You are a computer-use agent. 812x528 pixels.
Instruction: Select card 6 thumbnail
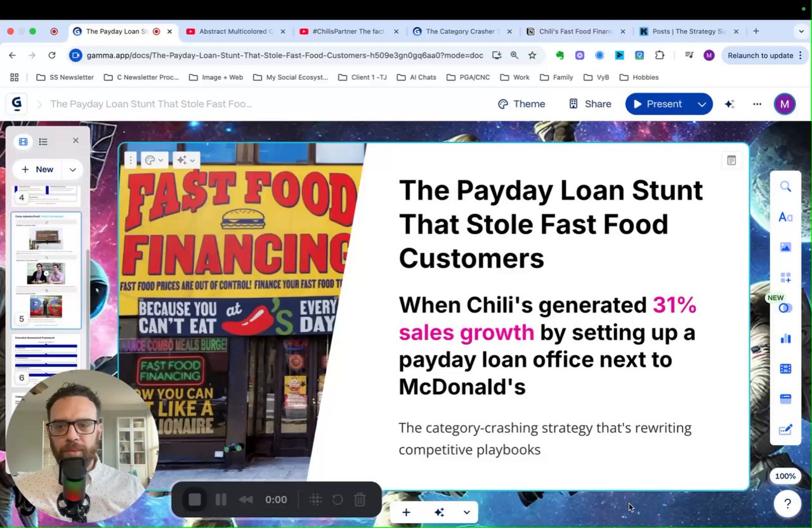pos(46,359)
